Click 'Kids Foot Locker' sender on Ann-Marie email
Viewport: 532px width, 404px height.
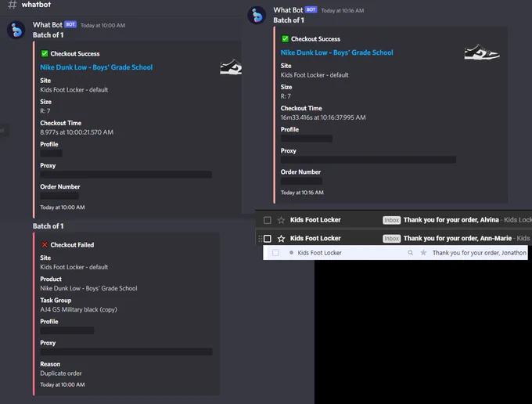click(x=315, y=238)
